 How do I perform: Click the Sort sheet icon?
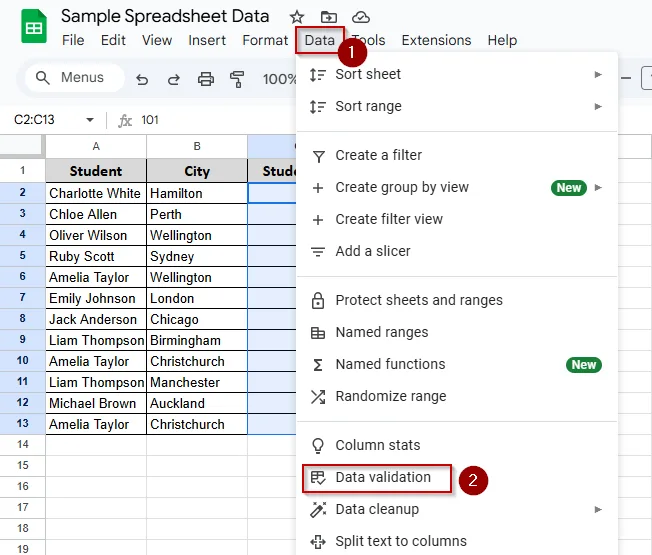(x=318, y=75)
